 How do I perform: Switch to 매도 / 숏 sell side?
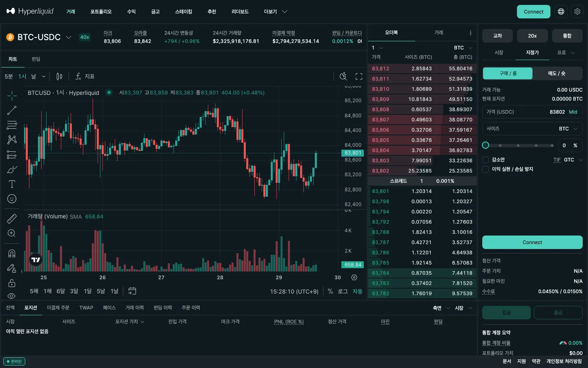pyautogui.click(x=557, y=74)
